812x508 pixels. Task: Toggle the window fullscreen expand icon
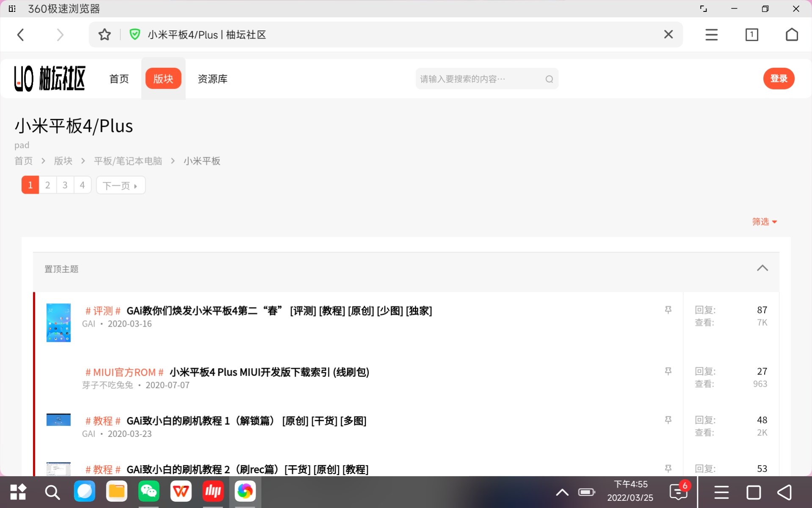click(703, 9)
